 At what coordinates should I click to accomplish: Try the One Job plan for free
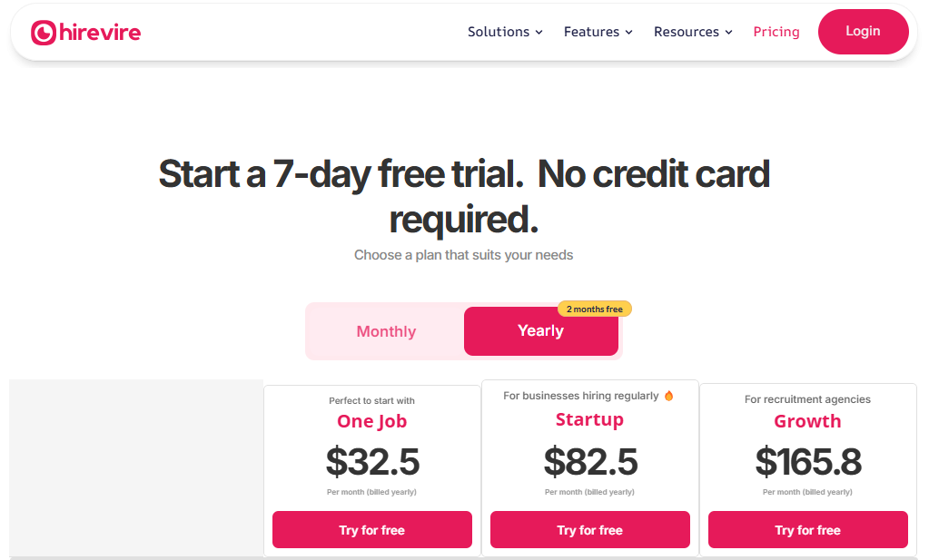pos(372,530)
